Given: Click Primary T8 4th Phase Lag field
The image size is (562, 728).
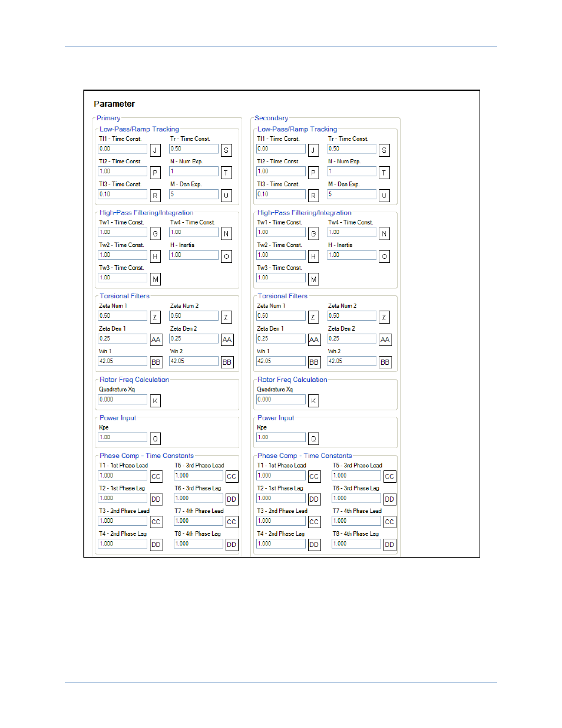Looking at the screenshot, I should tap(199, 544).
